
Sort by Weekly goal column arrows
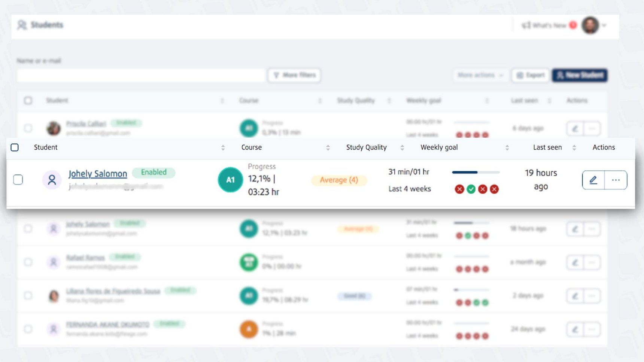[x=507, y=147]
